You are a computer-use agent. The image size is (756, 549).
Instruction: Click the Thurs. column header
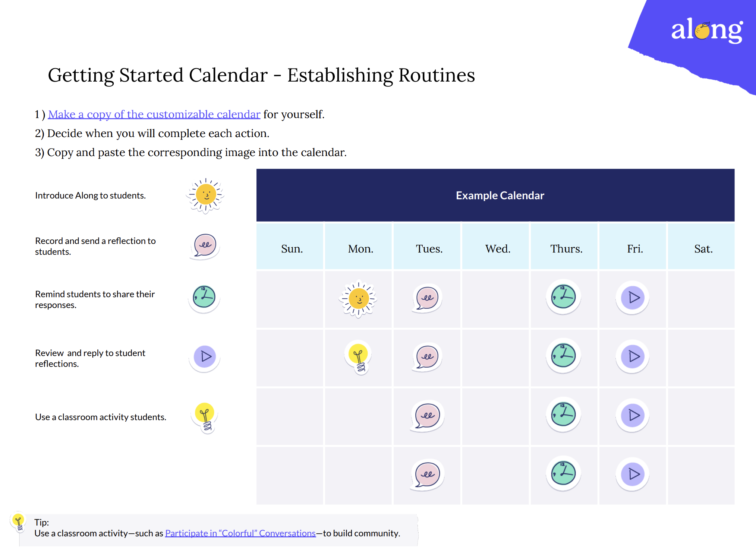pyautogui.click(x=566, y=249)
